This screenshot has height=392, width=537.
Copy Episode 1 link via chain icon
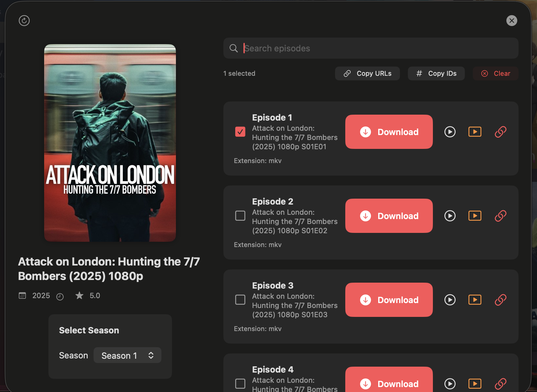pos(500,132)
